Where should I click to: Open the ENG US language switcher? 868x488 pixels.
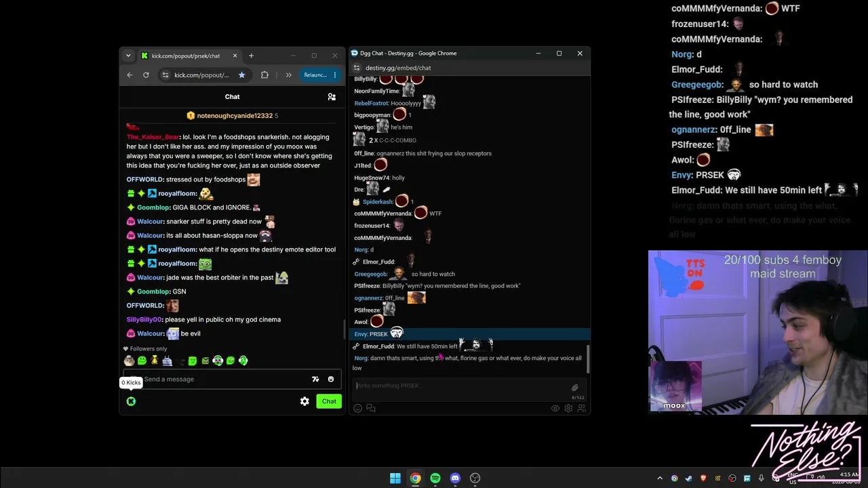793,479
